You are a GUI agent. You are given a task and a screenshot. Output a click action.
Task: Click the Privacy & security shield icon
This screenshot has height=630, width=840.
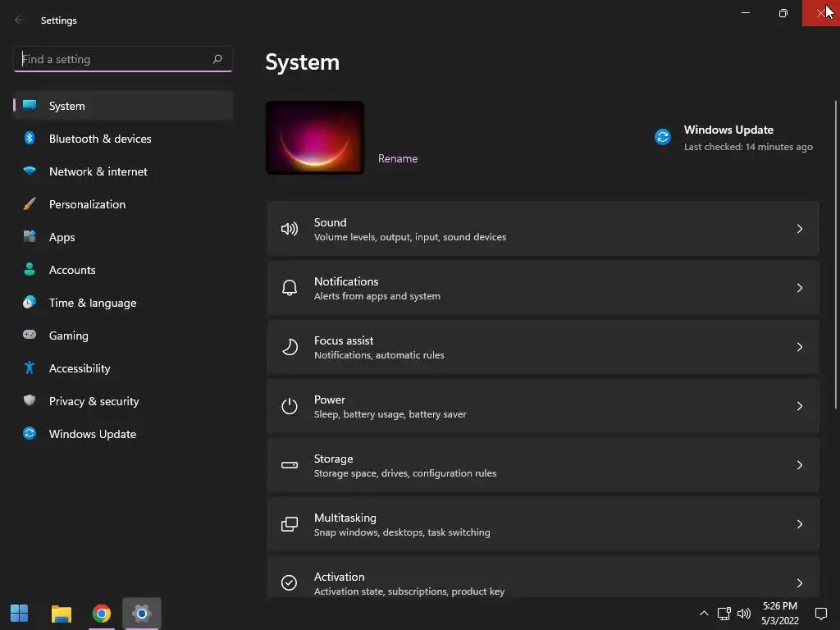tap(30, 400)
